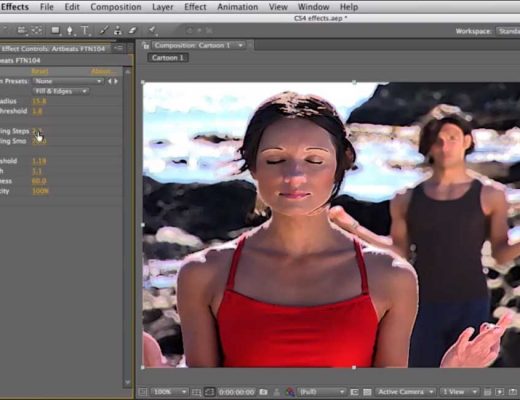Image resolution: width=520 pixels, height=400 pixels.
Task: Click Reset in Effect Controls
Action: coord(40,71)
